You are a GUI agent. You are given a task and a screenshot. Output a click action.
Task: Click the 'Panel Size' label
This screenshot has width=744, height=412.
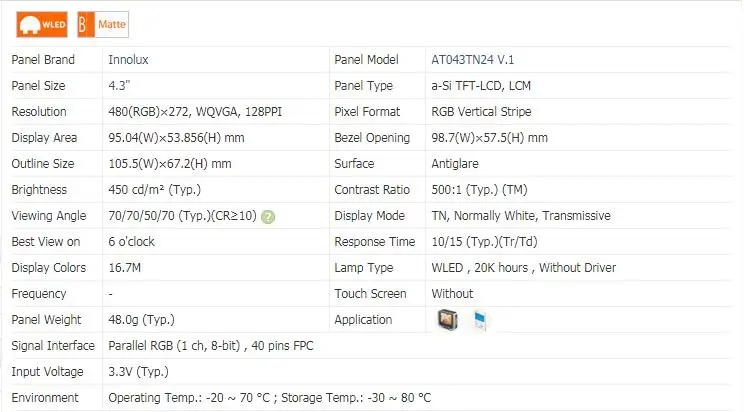pyautogui.click(x=38, y=85)
